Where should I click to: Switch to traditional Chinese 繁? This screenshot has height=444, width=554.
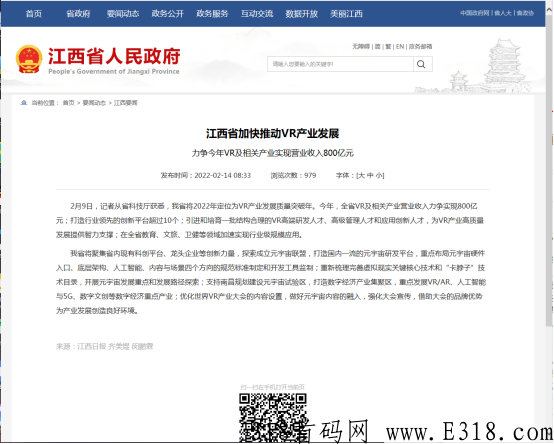coord(388,46)
